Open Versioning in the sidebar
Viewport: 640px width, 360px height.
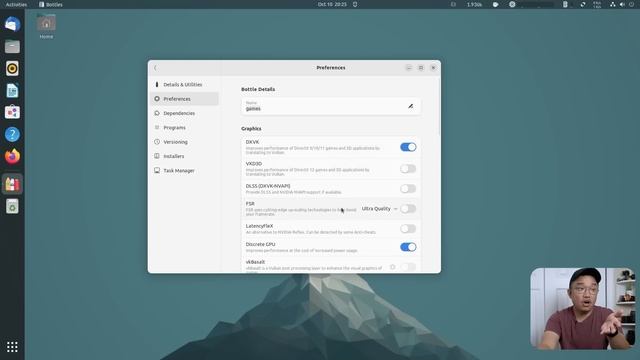click(184, 142)
